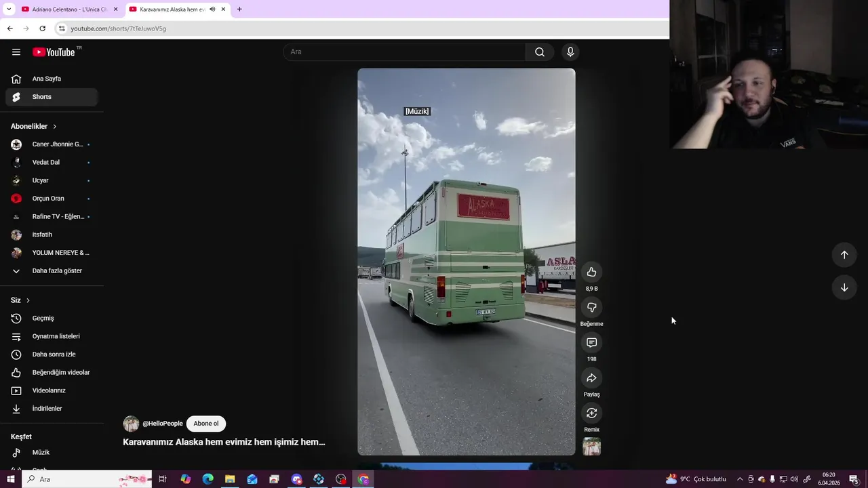This screenshot has height=488, width=868.
Task: Open Vedat Dal subscription
Action: (52, 163)
